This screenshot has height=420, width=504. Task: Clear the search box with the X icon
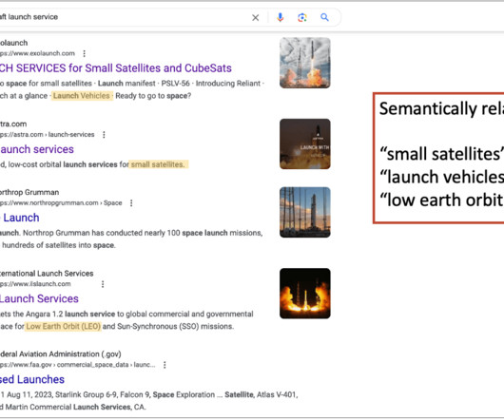pyautogui.click(x=255, y=18)
